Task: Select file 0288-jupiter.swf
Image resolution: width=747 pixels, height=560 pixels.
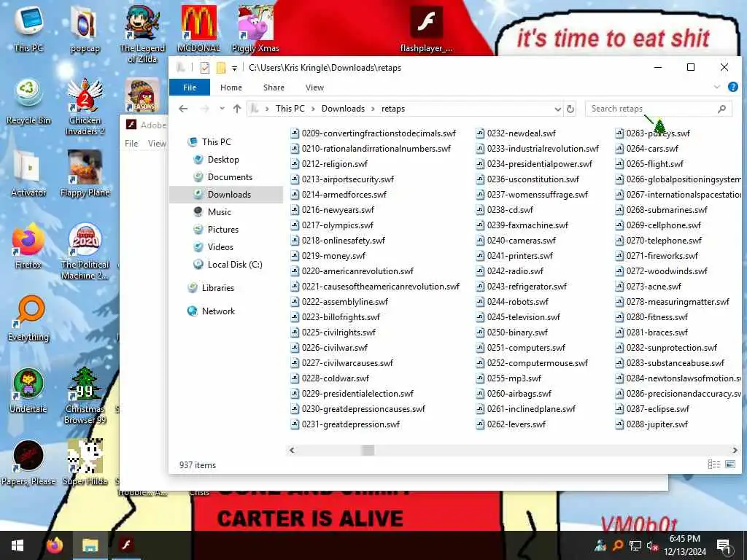Action: pos(651,424)
